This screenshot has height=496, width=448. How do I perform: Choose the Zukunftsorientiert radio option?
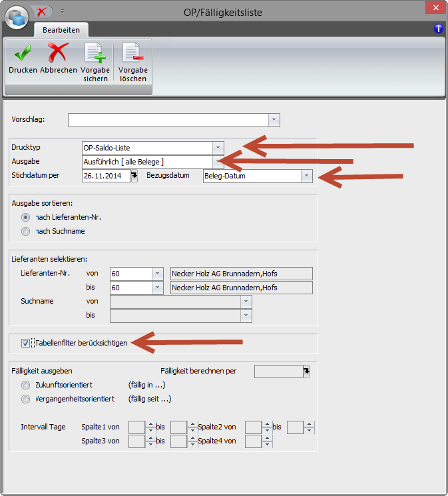click(26, 385)
